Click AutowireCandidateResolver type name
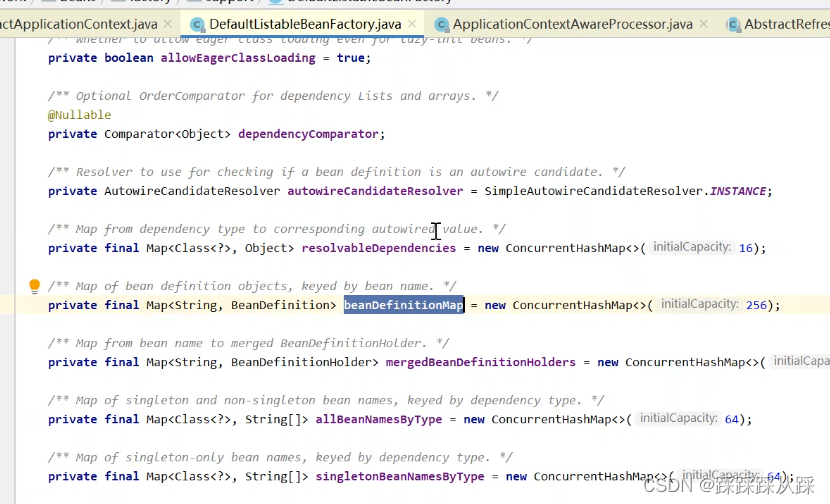The height and width of the screenshot is (504, 830). coord(192,191)
